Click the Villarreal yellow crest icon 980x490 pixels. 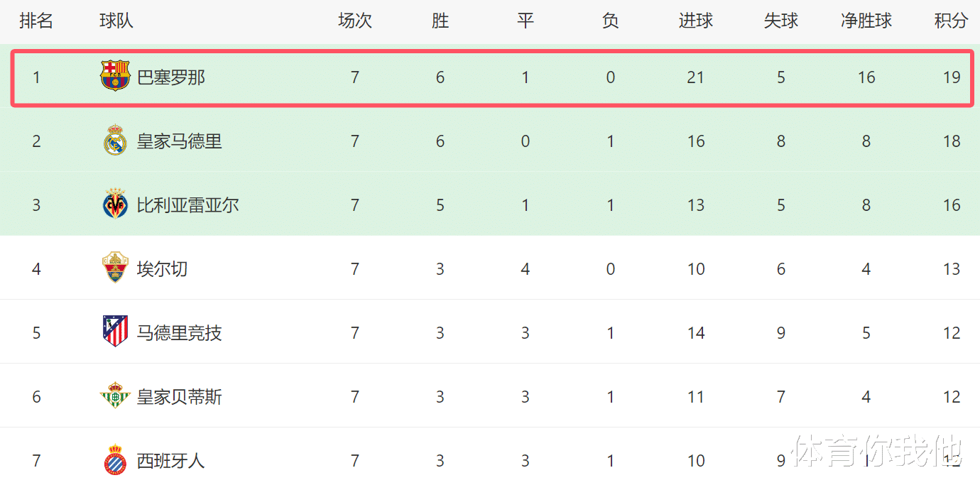[115, 204]
